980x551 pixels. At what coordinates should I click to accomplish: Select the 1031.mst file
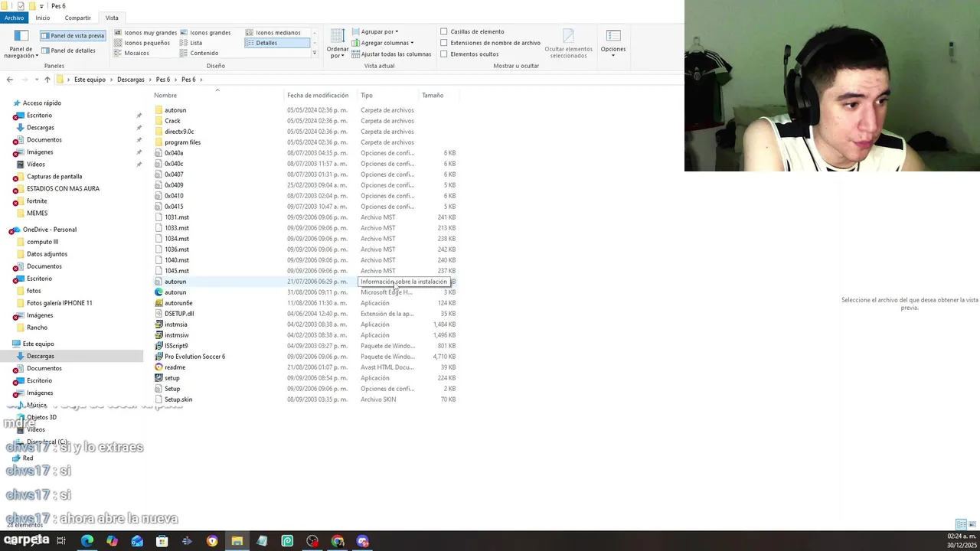176,217
